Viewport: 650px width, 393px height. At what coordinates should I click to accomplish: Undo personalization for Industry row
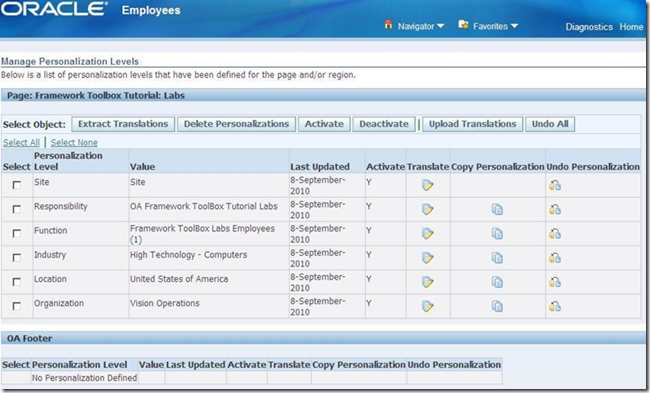click(555, 258)
